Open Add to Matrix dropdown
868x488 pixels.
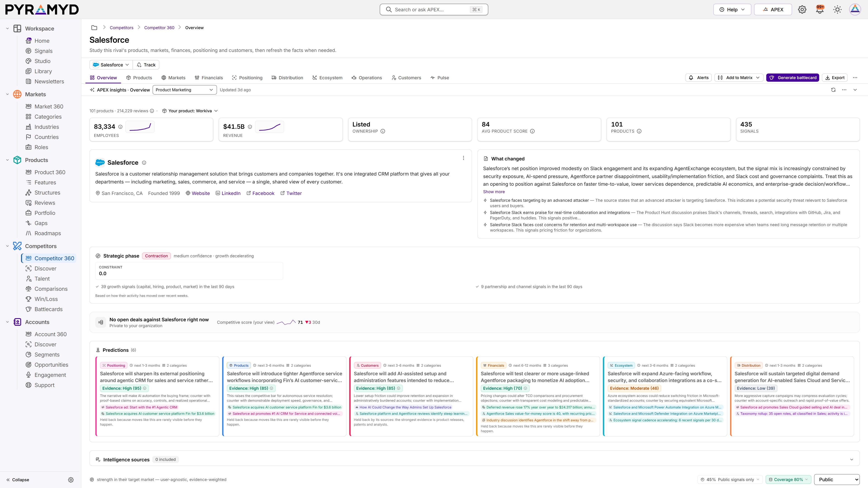coord(739,78)
